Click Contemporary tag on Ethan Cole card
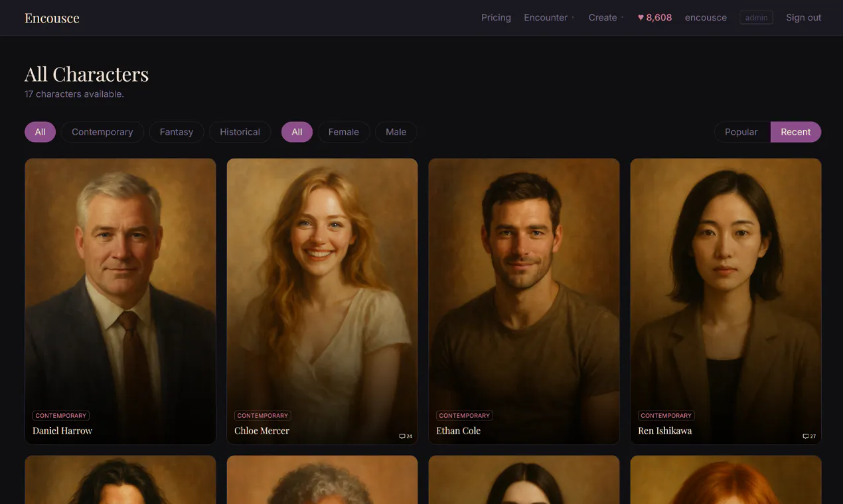The width and height of the screenshot is (843, 504). pos(465,416)
